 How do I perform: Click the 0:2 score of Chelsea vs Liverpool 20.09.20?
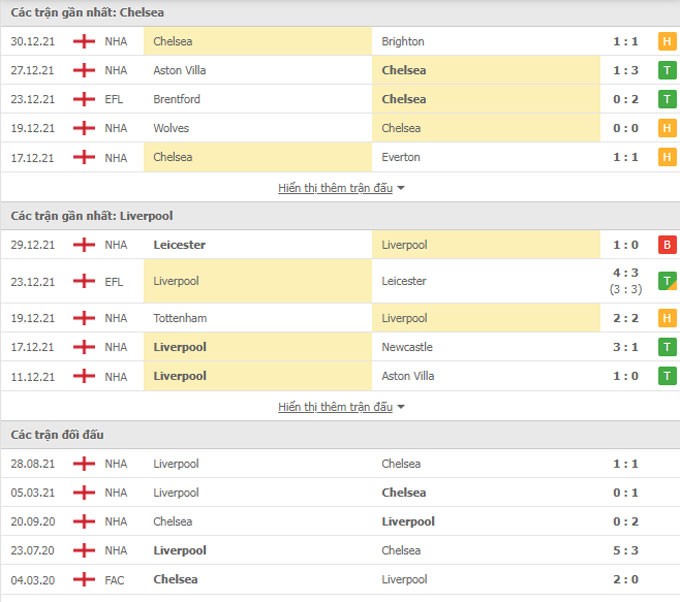click(625, 521)
